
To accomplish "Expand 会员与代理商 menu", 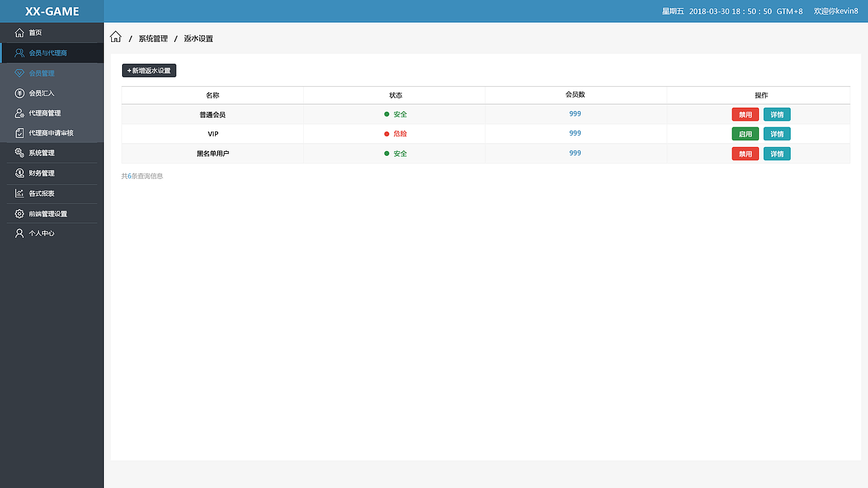I will point(52,53).
